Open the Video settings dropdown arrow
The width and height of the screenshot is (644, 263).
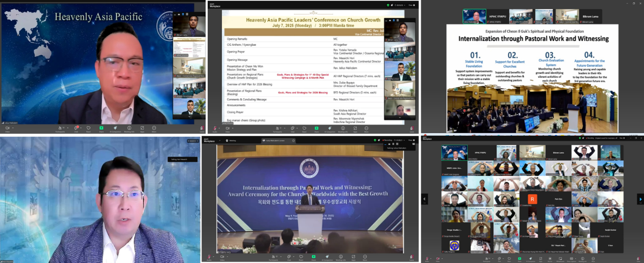pyautogui.click(x=228, y=257)
